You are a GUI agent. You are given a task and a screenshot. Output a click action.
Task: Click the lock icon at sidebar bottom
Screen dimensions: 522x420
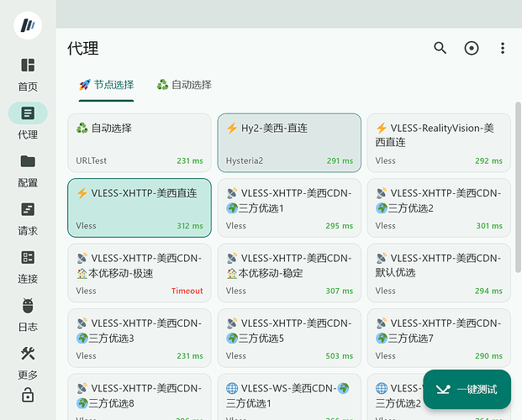pos(28,395)
